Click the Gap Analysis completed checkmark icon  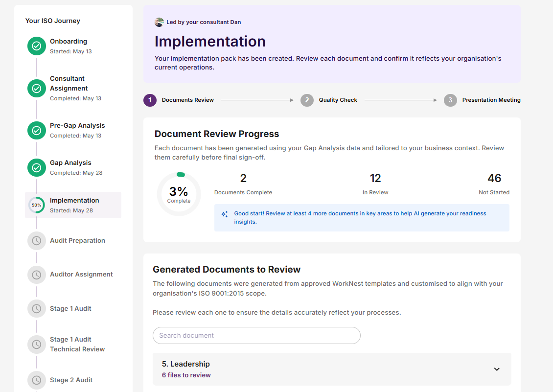click(x=37, y=167)
